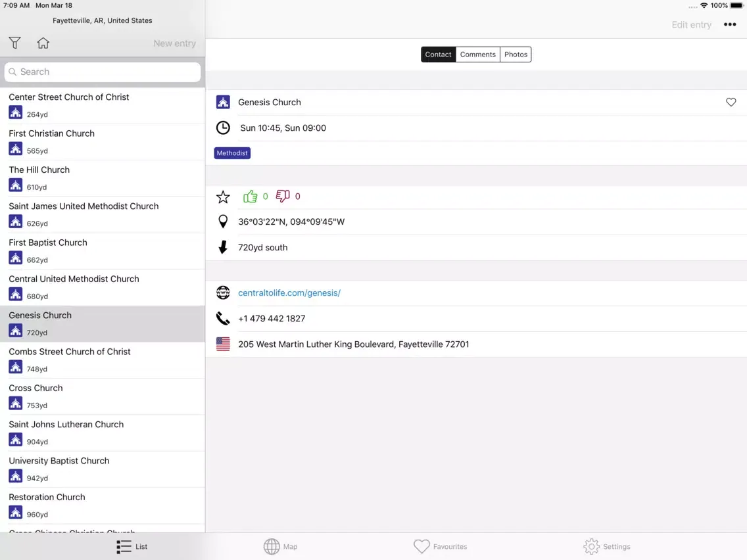Viewport: 747px width, 560px height.
Task: Tap the 7:09 AM clock in status bar
Action: (x=16, y=5)
